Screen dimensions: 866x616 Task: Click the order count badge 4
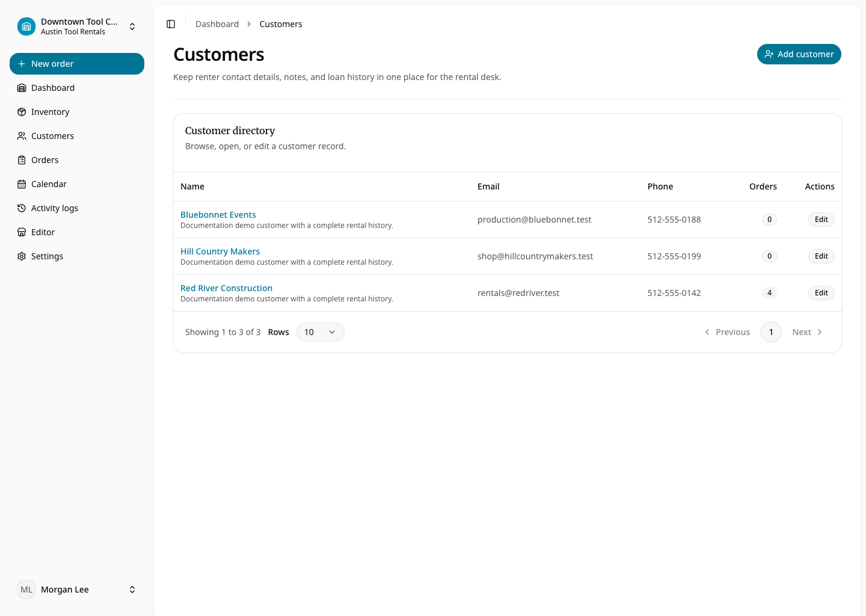[x=769, y=293]
